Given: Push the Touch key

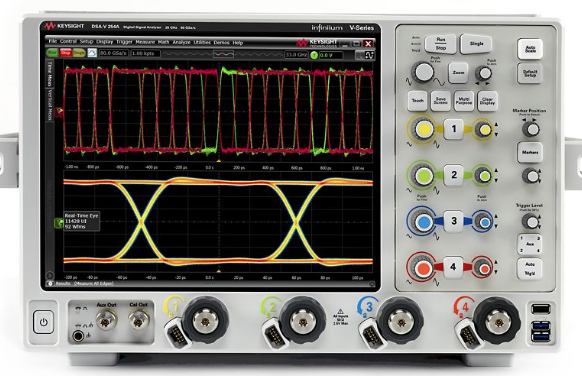Looking at the screenshot, I should tap(418, 101).
